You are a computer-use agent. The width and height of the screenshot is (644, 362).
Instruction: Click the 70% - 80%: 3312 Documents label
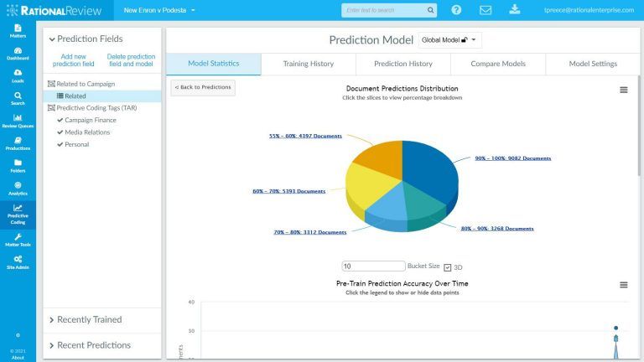[310, 232]
